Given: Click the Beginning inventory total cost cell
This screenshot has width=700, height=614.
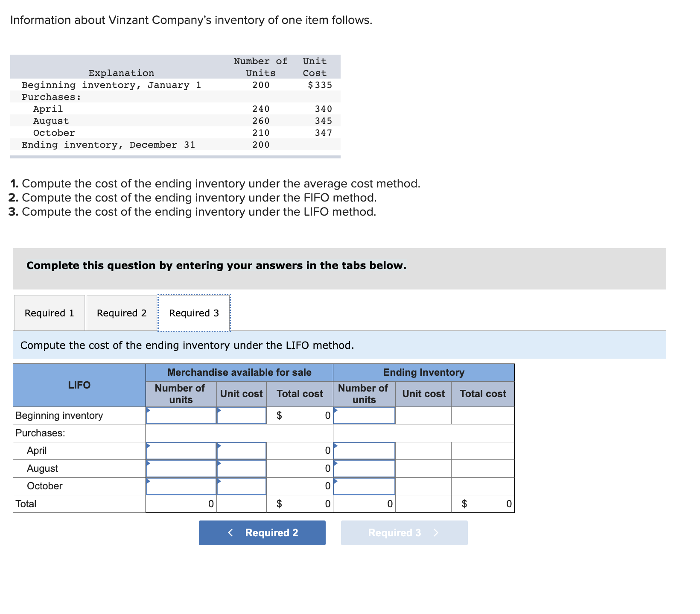Looking at the screenshot, I should 300,415.
